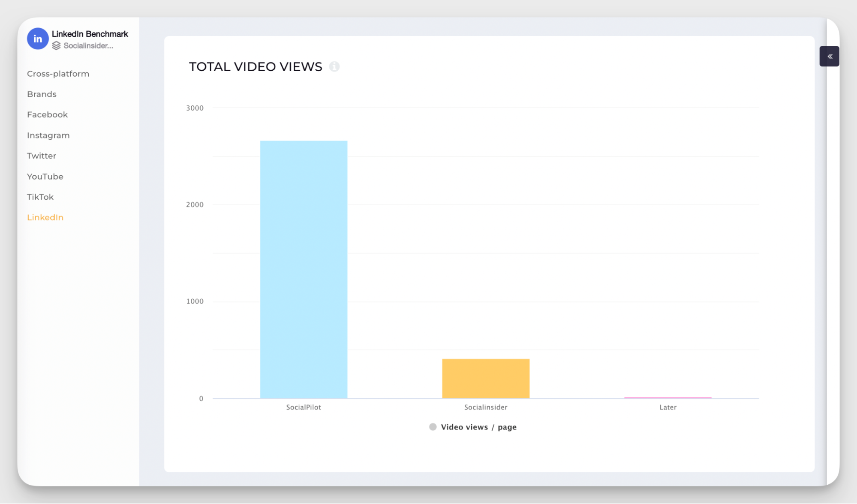857x504 pixels.
Task: Collapse panel using double-chevron button
Action: pyautogui.click(x=830, y=57)
